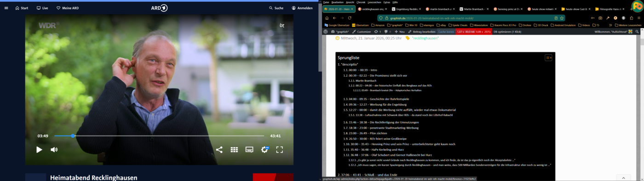The image size is (644, 181).
Task: Reload the current page
Action: tap(350, 18)
